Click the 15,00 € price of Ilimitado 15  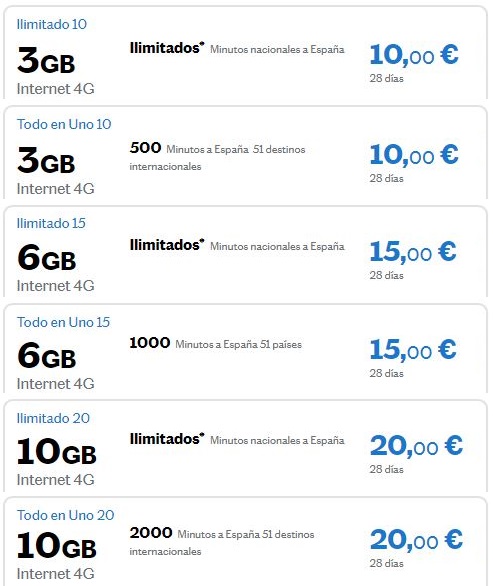tap(413, 252)
